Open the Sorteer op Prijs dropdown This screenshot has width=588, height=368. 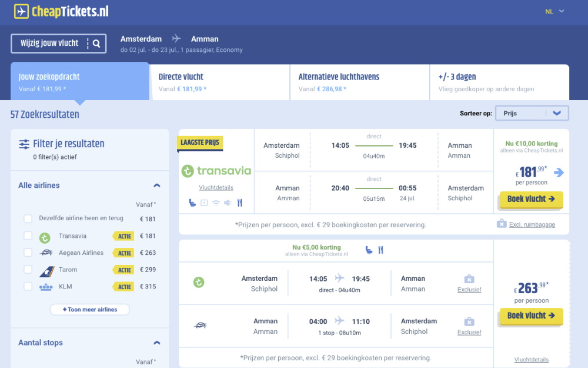532,113
